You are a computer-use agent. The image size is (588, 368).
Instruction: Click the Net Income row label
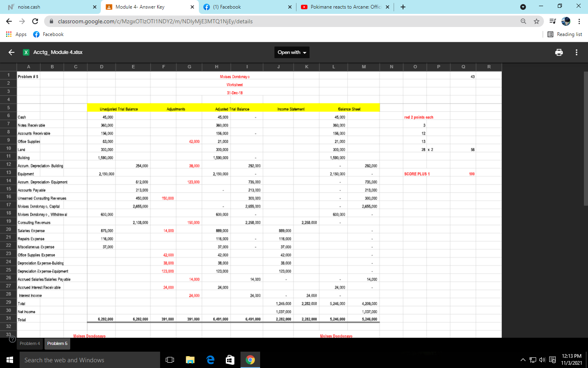pos(27,312)
